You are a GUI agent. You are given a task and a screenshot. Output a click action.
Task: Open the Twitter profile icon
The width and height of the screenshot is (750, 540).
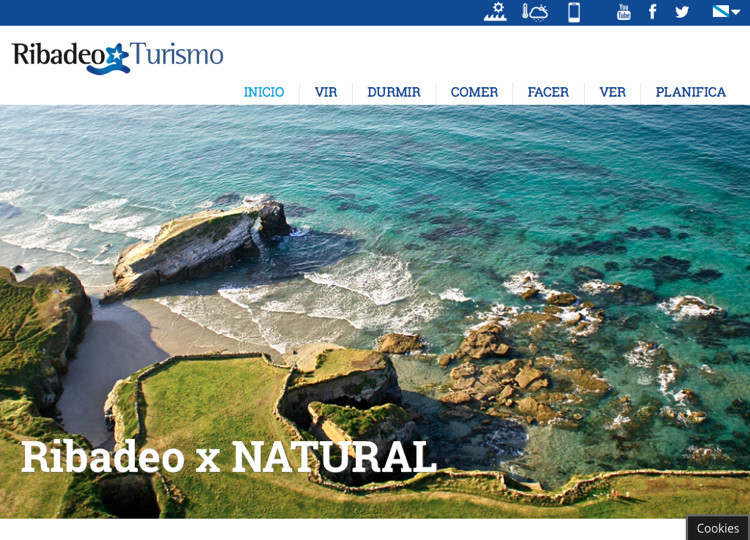click(x=682, y=11)
